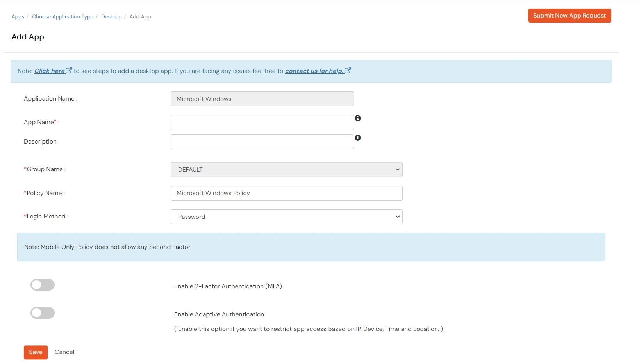Screen dimensions: 641x364
Task: Open the 'Click here' steps link
Action: click(53, 71)
